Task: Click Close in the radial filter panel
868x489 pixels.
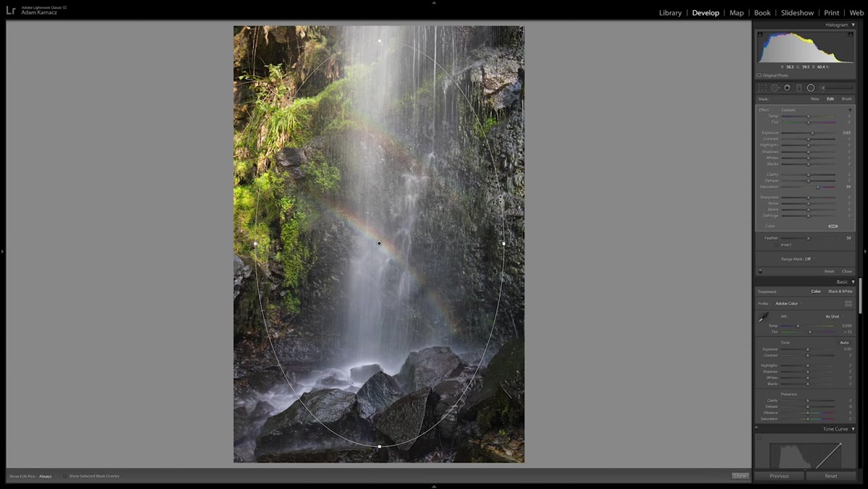Action: [x=847, y=271]
